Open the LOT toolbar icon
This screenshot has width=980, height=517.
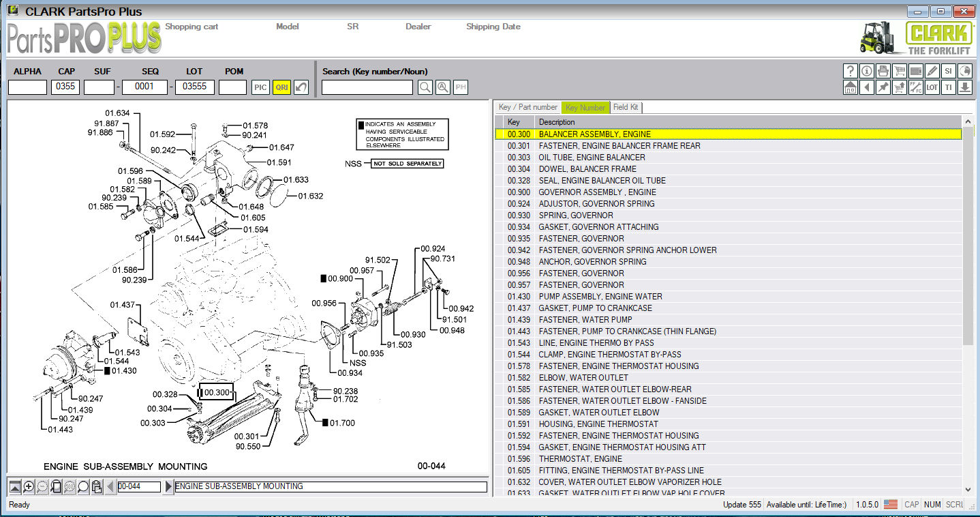point(932,87)
